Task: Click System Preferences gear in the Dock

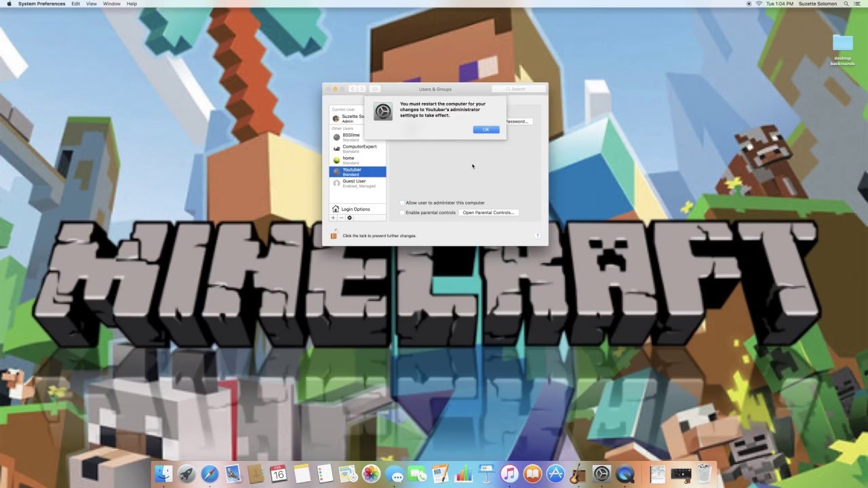Action: [601, 474]
